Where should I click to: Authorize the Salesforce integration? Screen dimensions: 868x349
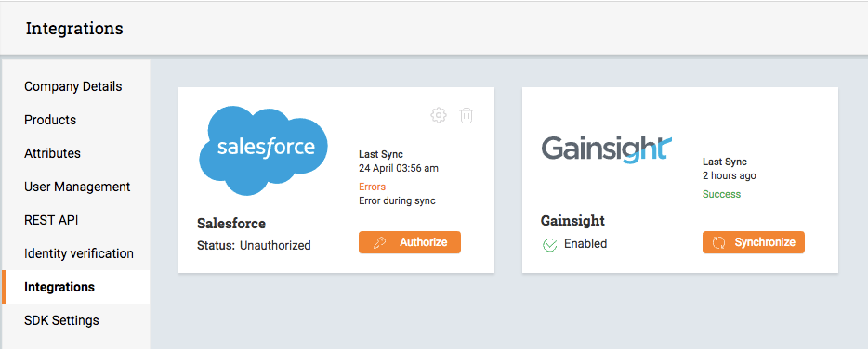[x=410, y=242]
